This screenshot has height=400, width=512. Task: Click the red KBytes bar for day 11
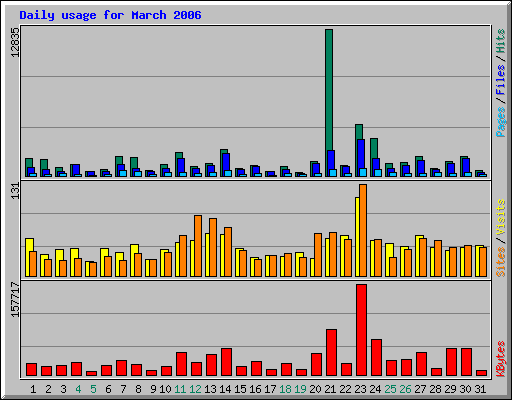coord(181,364)
